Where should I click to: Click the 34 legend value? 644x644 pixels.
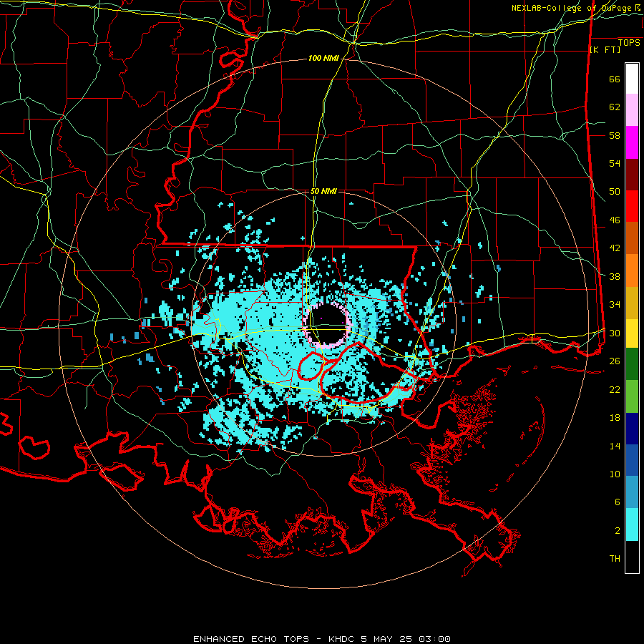point(615,304)
